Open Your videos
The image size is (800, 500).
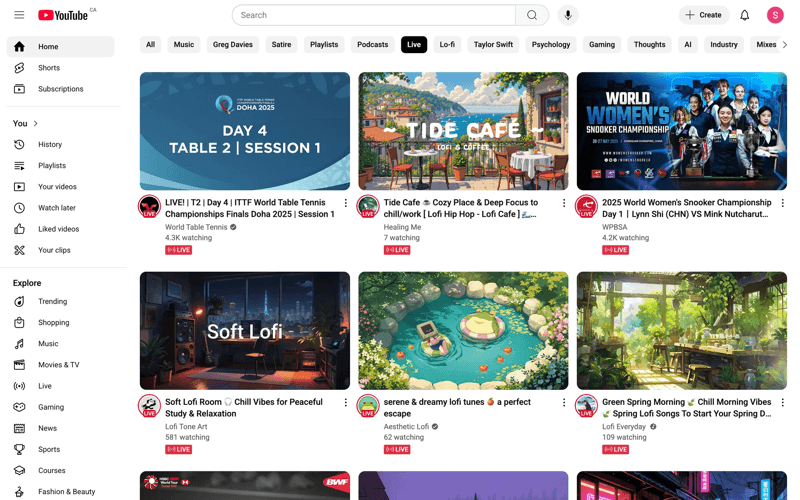click(x=61, y=187)
